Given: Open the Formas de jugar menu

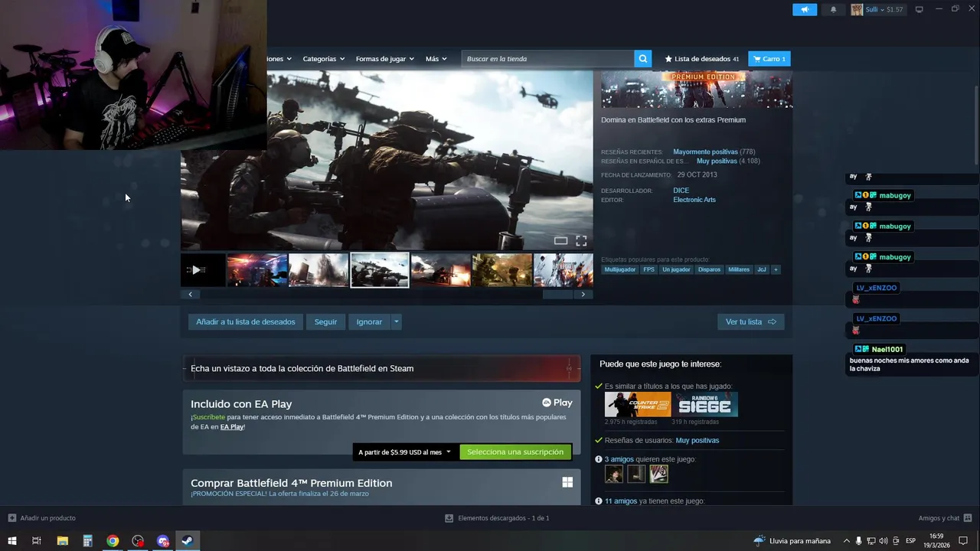Looking at the screenshot, I should 384,59.
